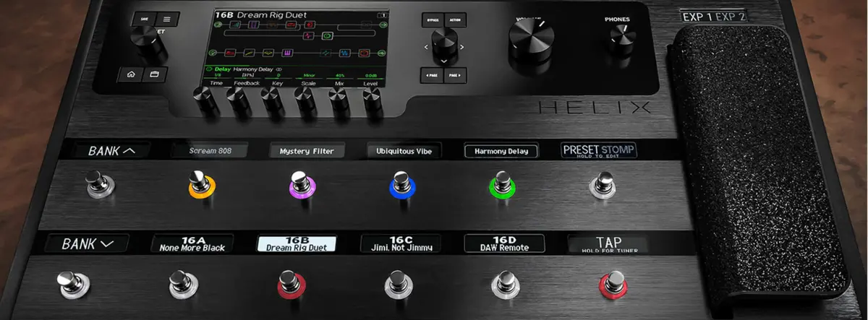Go to the previous parameter page with < PAGE
Viewport: 868px width, 320px height.
pyautogui.click(x=433, y=75)
